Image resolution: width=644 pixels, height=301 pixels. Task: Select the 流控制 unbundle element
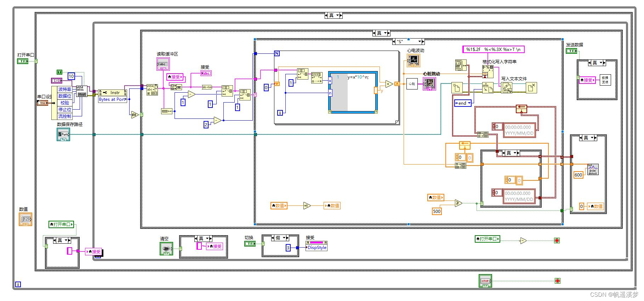coord(64,116)
